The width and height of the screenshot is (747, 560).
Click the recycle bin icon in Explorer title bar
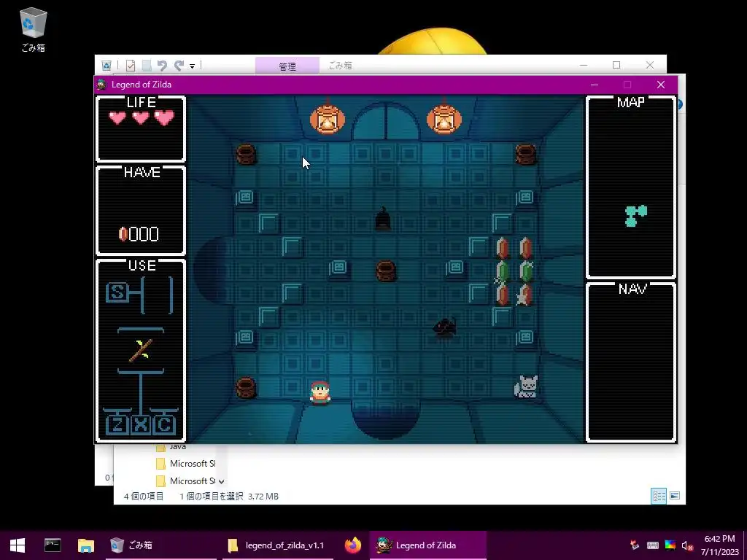tap(107, 65)
